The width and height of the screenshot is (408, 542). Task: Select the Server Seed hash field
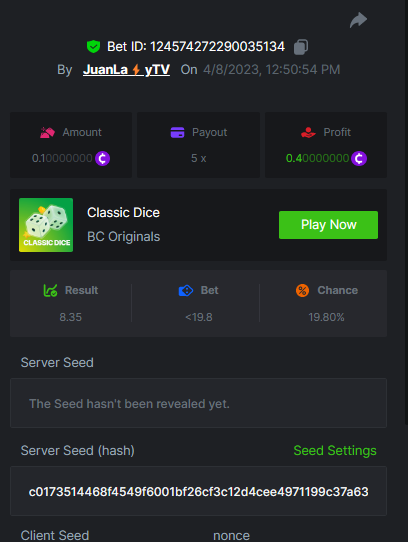click(x=198, y=491)
